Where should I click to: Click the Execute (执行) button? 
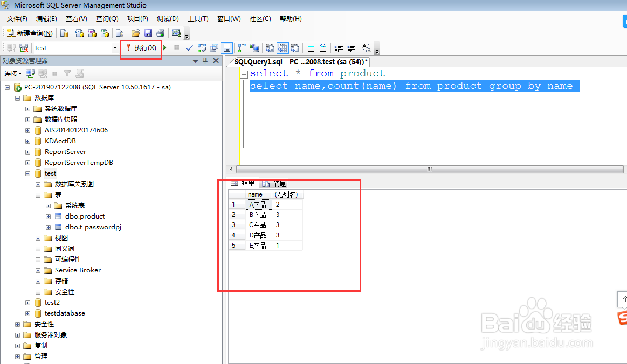[141, 48]
